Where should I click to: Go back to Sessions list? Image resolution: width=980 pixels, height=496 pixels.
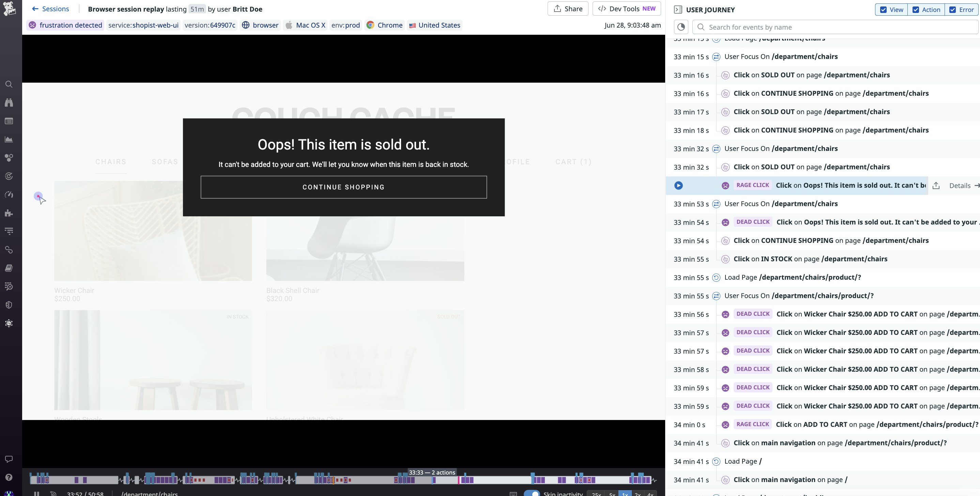pyautogui.click(x=50, y=9)
